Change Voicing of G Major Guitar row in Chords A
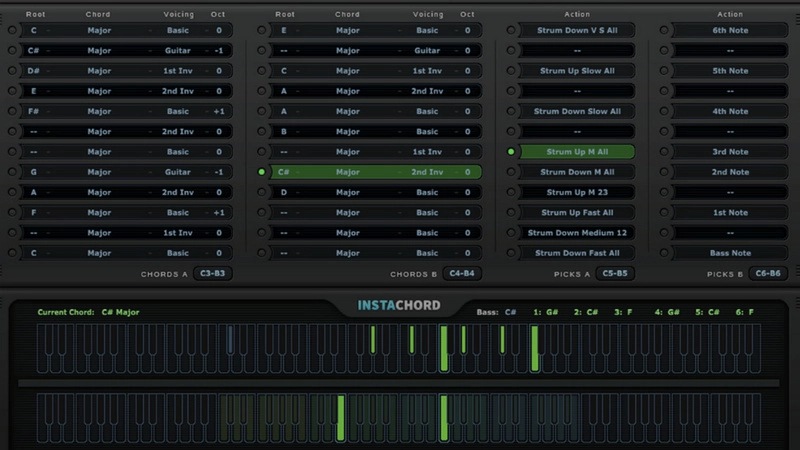Screen dimensions: 800x450 click(178, 172)
